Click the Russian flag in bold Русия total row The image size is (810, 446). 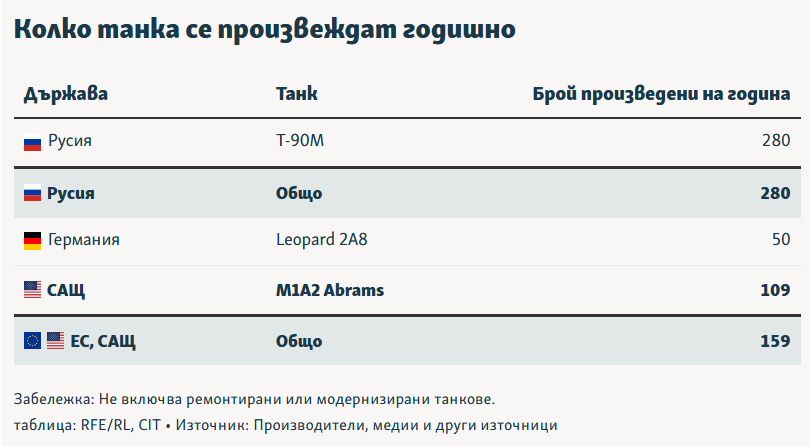(32, 192)
